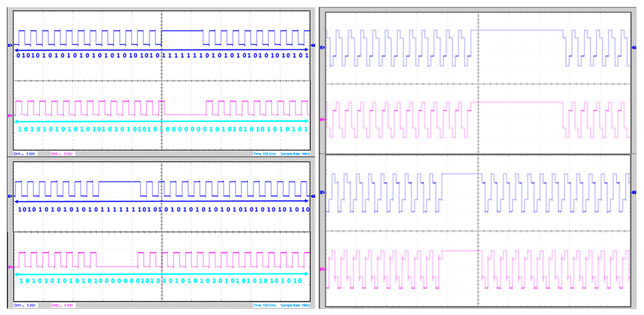This screenshot has height=315, width=644.
Task: Click Sample Rate 1MHz in upper status bar
Action: point(295,154)
